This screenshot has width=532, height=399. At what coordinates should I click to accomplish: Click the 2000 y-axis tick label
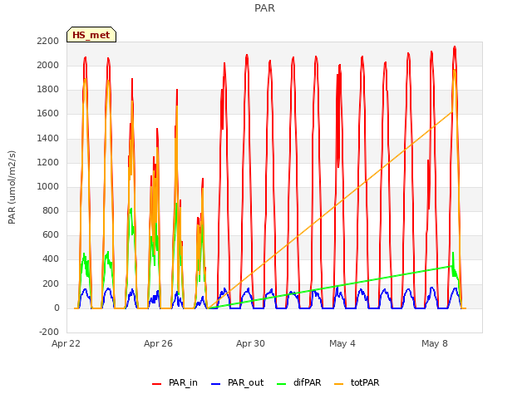click(x=48, y=66)
